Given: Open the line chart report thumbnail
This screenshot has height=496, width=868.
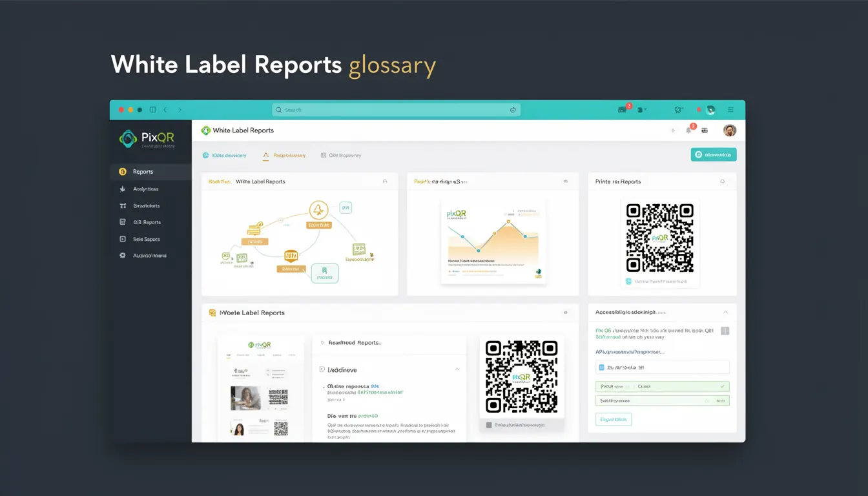Looking at the screenshot, I should [x=493, y=240].
